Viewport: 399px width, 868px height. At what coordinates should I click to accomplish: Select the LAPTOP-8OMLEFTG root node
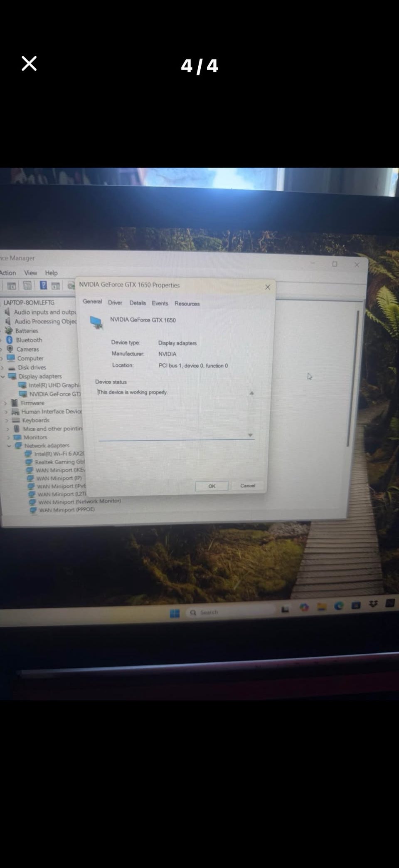pos(29,303)
